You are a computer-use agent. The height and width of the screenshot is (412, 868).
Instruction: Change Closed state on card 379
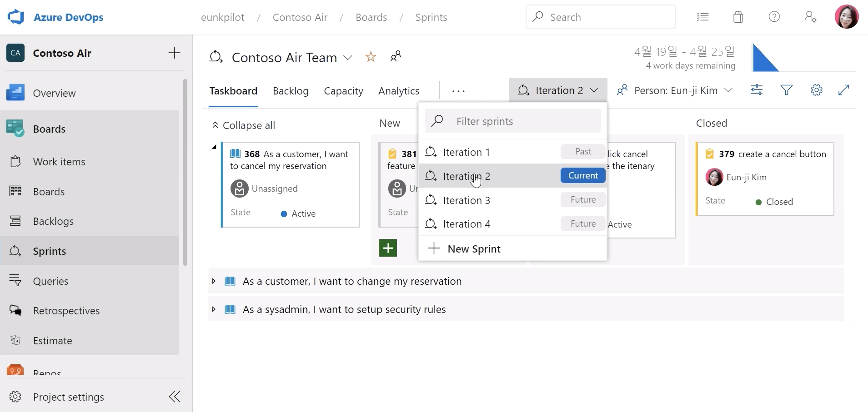pos(774,202)
